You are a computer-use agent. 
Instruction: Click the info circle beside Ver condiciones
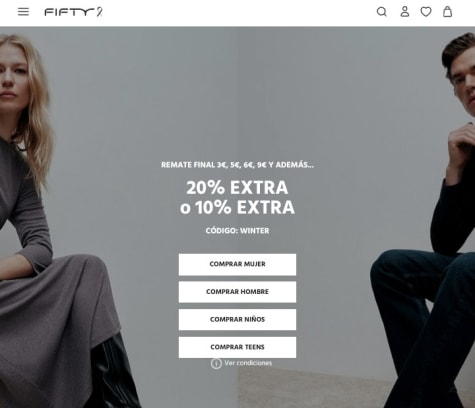pos(216,363)
